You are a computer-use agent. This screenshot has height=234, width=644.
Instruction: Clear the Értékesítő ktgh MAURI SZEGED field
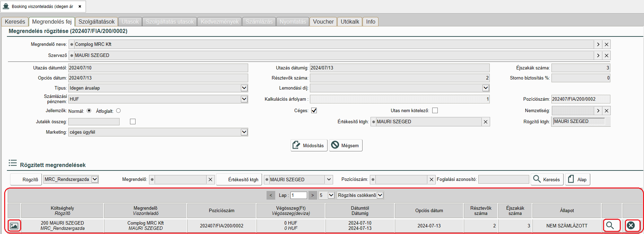[x=486, y=122]
